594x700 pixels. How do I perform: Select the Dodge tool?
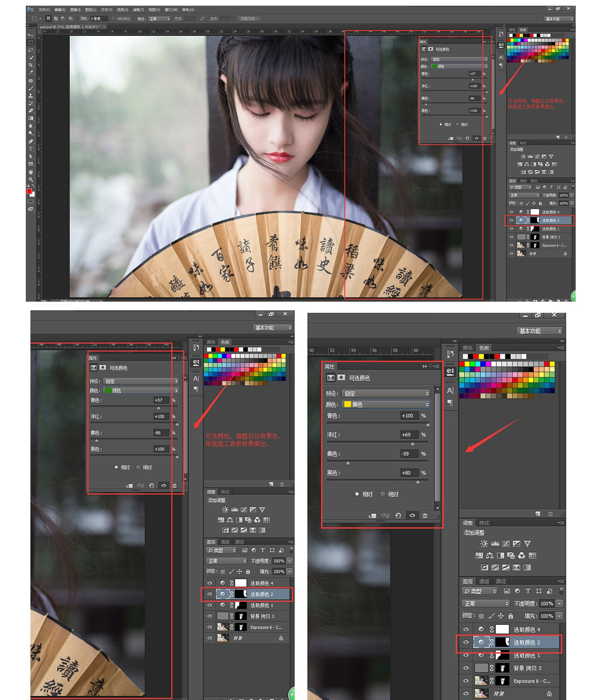click(30, 133)
